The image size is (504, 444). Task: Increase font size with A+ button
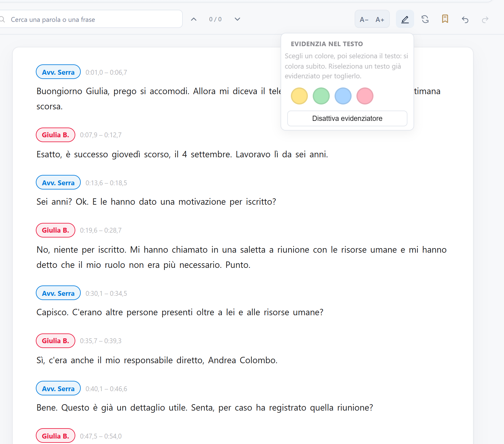380,19
